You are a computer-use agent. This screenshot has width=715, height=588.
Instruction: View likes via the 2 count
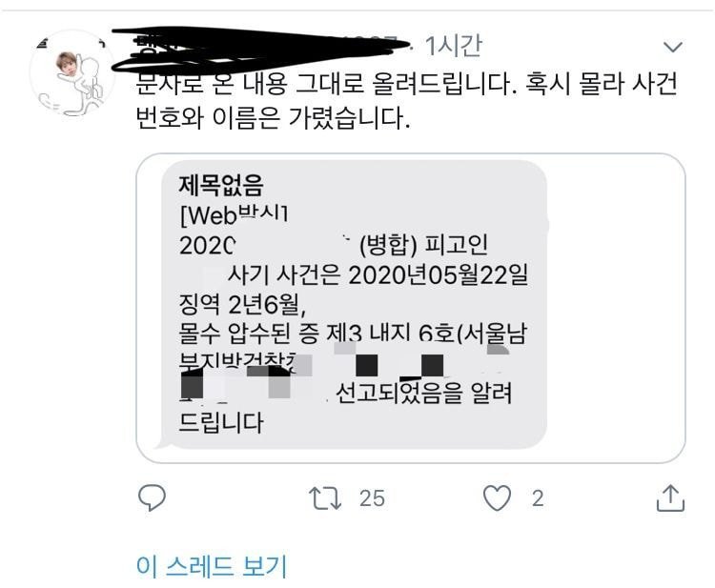point(538,498)
